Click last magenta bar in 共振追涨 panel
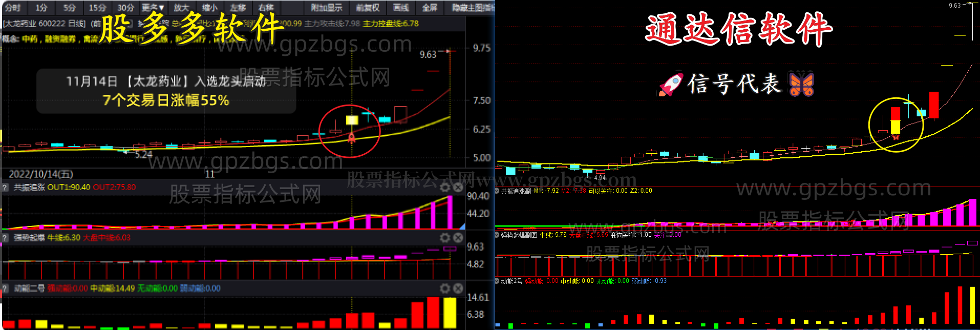This screenshot has height=330, width=980. point(450,212)
